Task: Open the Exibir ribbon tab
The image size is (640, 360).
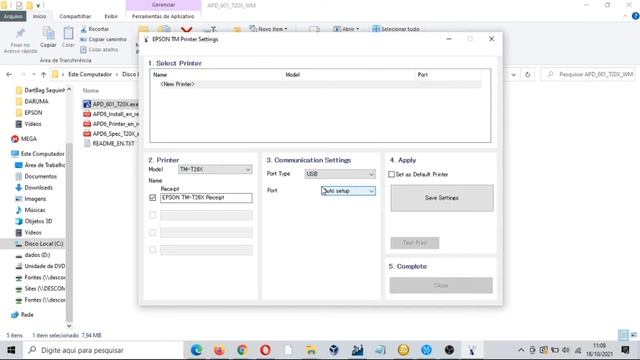Action: (x=111, y=16)
